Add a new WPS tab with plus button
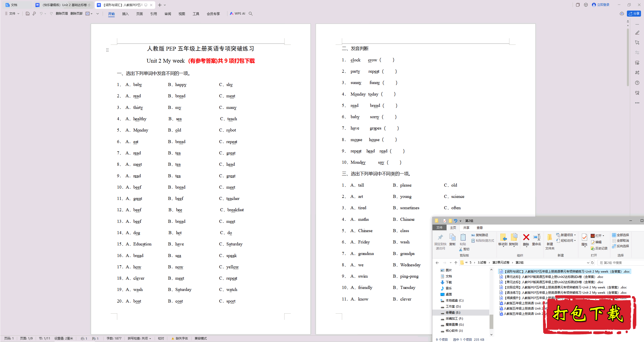644x342 pixels. tap(160, 5)
